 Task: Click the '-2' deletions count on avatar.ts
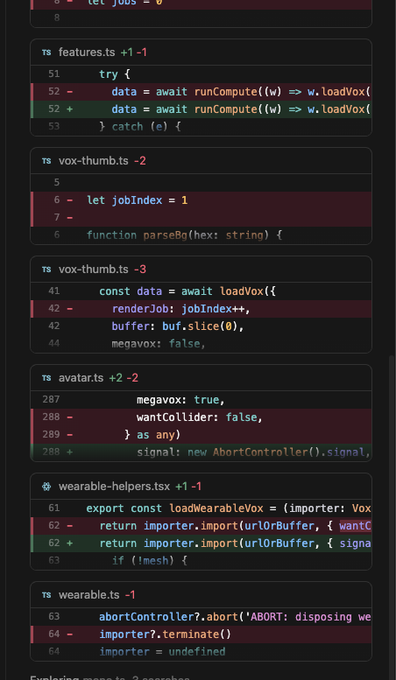pyautogui.click(x=132, y=378)
